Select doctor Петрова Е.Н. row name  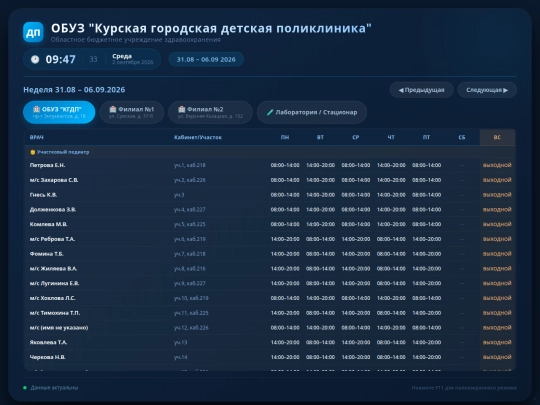tap(48, 165)
